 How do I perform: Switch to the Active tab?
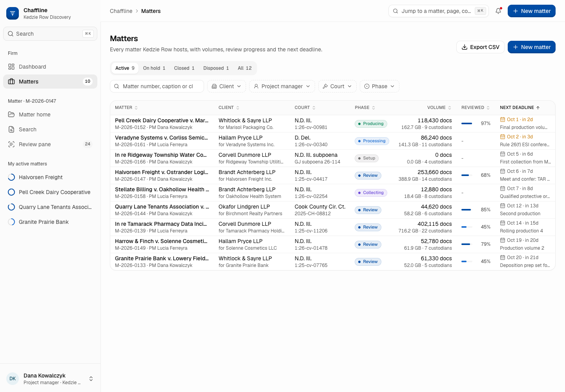[125, 68]
